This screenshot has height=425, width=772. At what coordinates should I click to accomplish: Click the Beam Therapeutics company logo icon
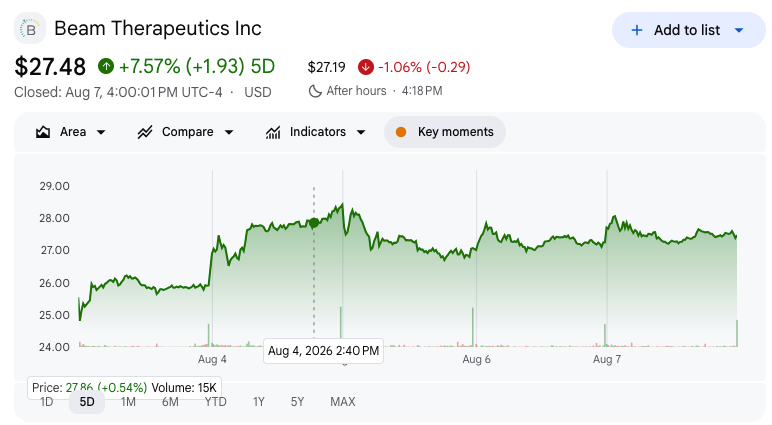click(30, 29)
